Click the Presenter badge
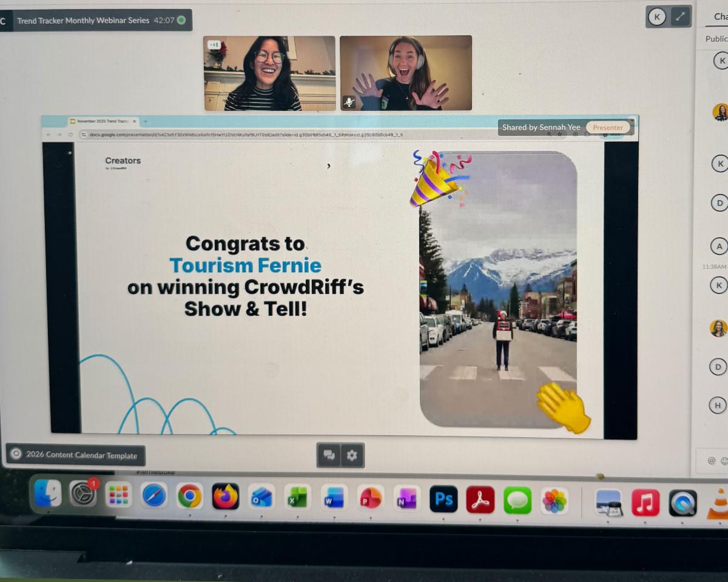 [x=608, y=127]
